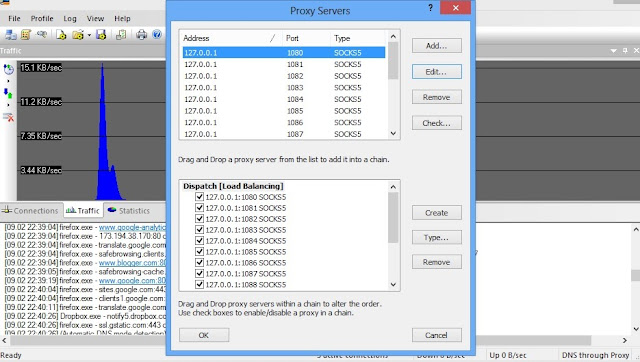Click the dialog help question mark
This screenshot has width=640, height=362.
(430, 8)
